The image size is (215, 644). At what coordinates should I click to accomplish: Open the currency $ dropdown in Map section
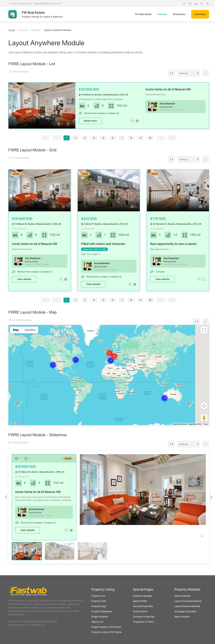point(197,322)
